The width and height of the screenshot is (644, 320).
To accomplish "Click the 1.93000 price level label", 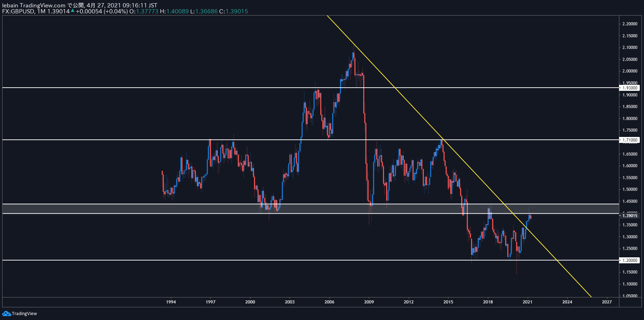I will point(629,88).
